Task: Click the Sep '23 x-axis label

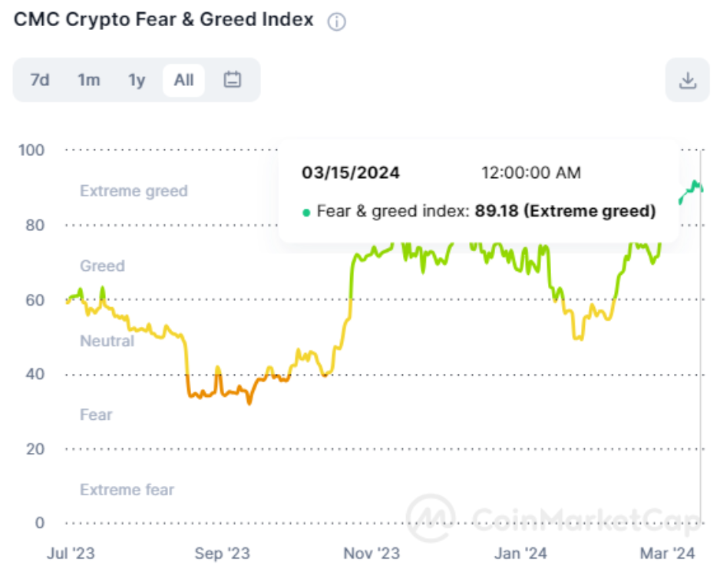Action: tap(223, 553)
